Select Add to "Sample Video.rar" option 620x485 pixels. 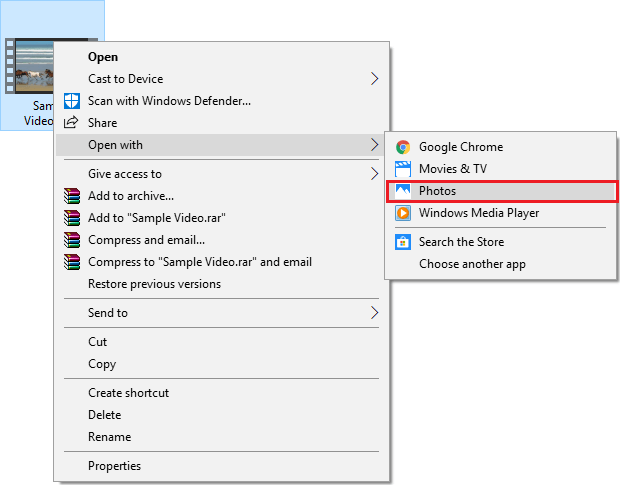click(x=221, y=218)
